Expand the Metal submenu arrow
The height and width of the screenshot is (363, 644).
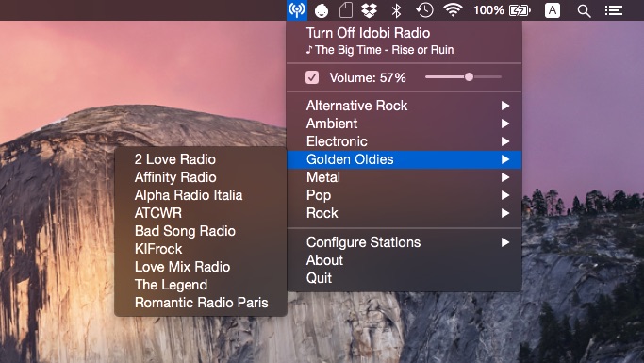(505, 177)
